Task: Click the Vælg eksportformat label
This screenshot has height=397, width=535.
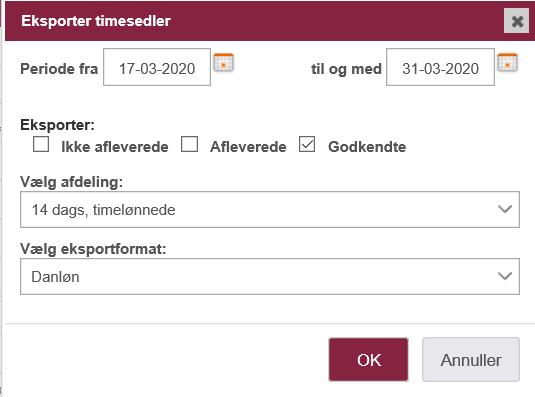Action: [x=93, y=249]
